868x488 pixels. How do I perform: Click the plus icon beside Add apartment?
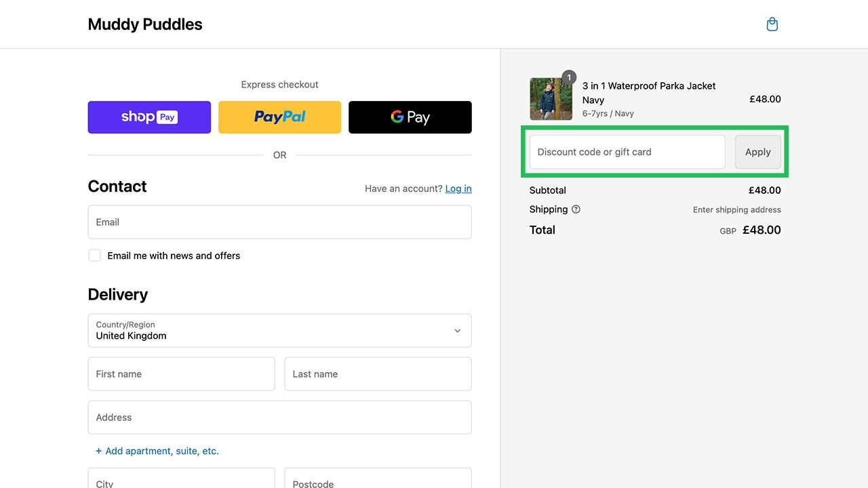click(99, 451)
